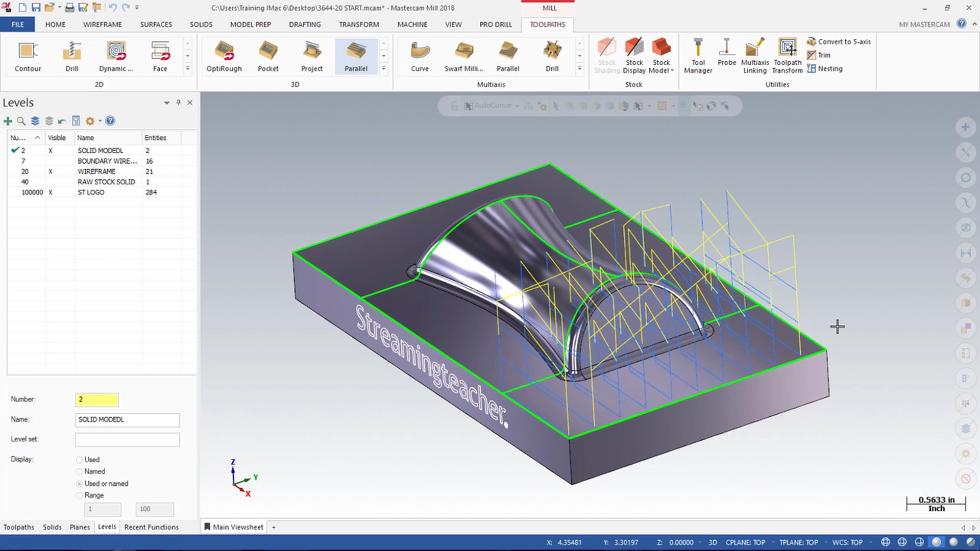This screenshot has height=551, width=980.
Task: Save the file from quick access toolbar
Action: [x=36, y=8]
